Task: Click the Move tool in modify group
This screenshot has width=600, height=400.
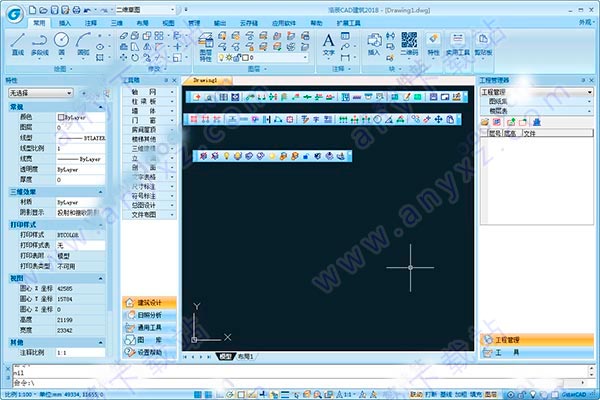Action: 124,57
